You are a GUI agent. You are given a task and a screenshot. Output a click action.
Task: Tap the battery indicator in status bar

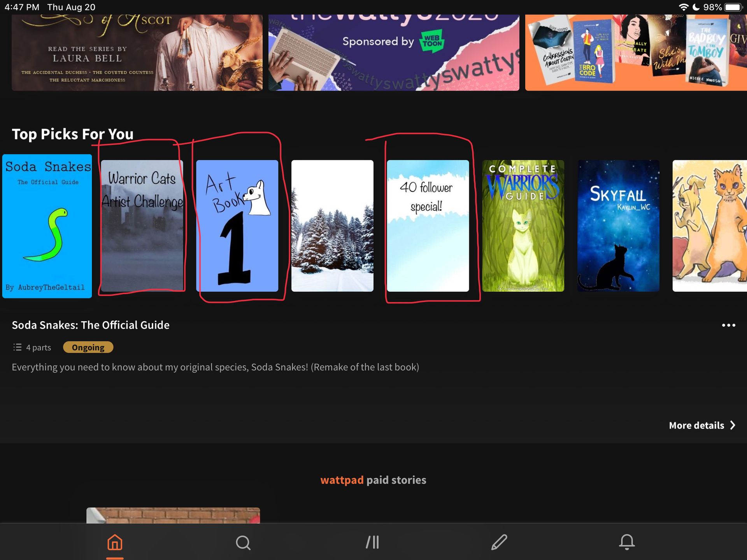tap(734, 7)
